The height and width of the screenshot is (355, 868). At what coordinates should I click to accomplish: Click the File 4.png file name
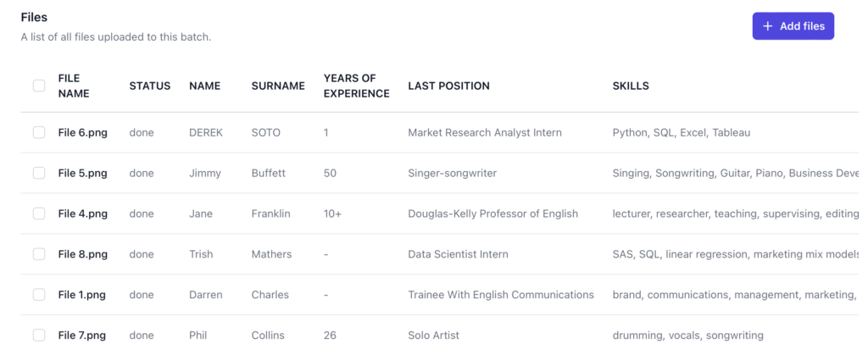pos(82,214)
